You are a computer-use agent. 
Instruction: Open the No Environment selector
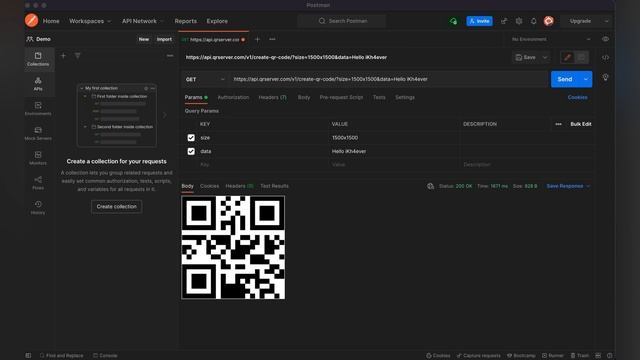point(551,39)
